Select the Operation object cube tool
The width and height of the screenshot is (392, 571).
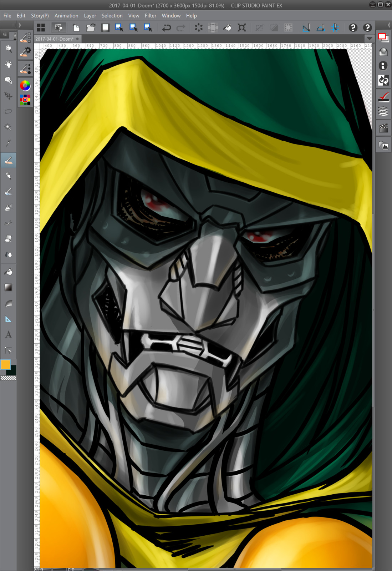click(9, 80)
